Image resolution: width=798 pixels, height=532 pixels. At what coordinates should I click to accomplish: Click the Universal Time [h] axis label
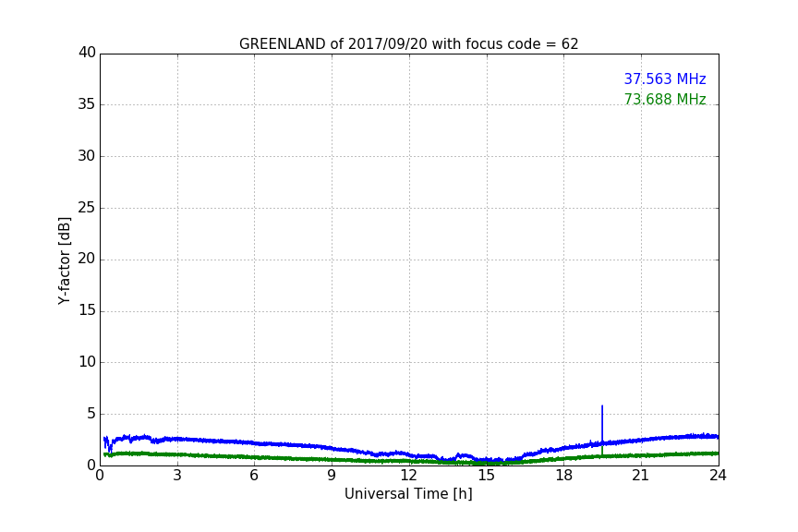click(408, 494)
